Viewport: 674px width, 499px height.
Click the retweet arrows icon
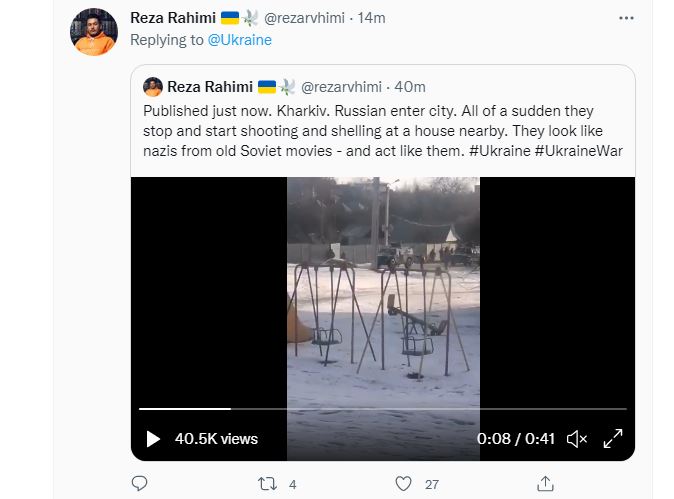268,483
